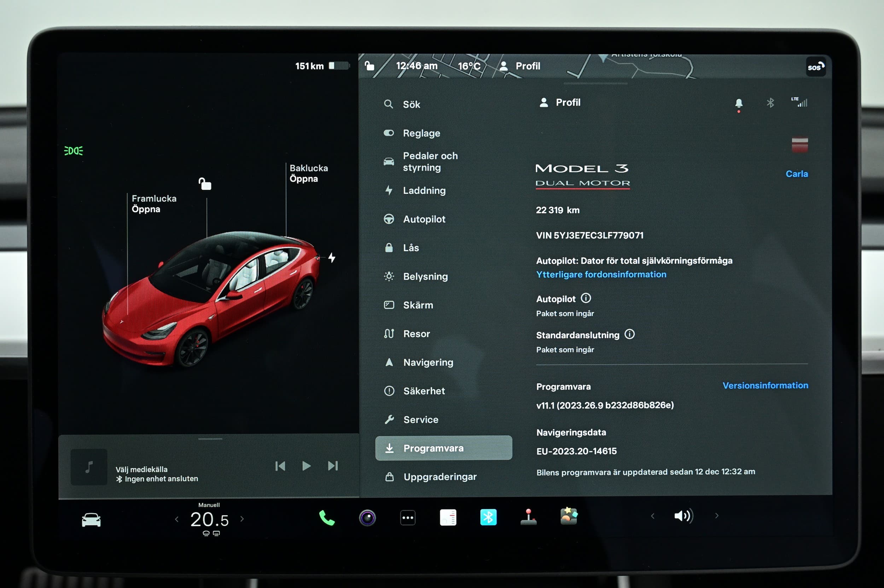Open Profil in the top status bar
This screenshot has height=588, width=884.
520,66
